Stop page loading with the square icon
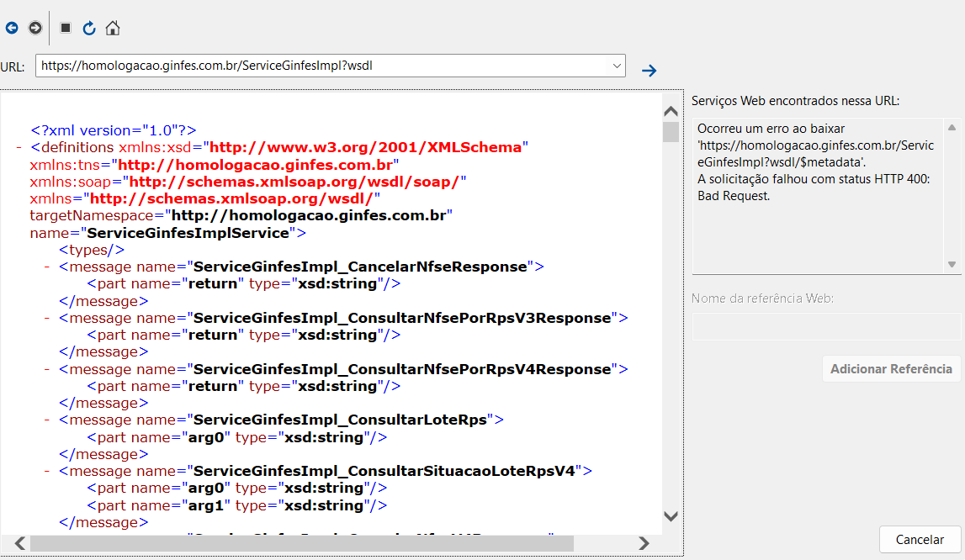This screenshot has height=560, width=965. tap(66, 28)
